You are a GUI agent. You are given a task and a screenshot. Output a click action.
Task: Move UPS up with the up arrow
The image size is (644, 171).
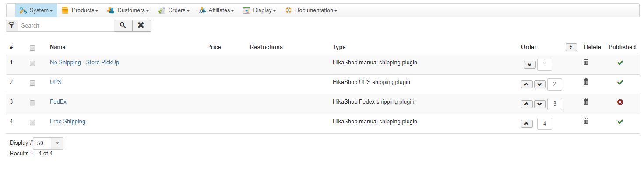click(527, 84)
